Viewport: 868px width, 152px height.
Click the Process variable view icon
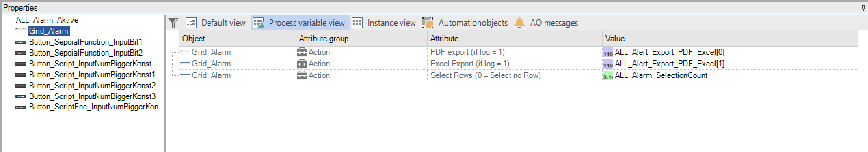click(x=258, y=23)
